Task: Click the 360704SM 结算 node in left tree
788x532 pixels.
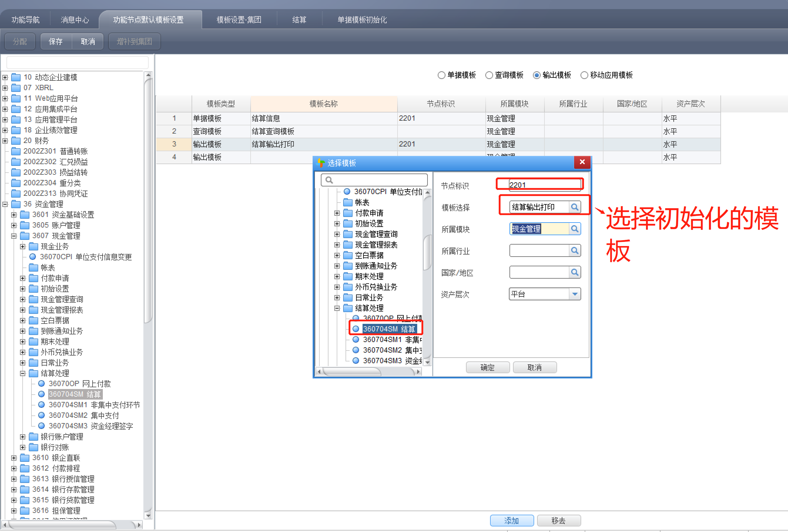Action: 75,394
